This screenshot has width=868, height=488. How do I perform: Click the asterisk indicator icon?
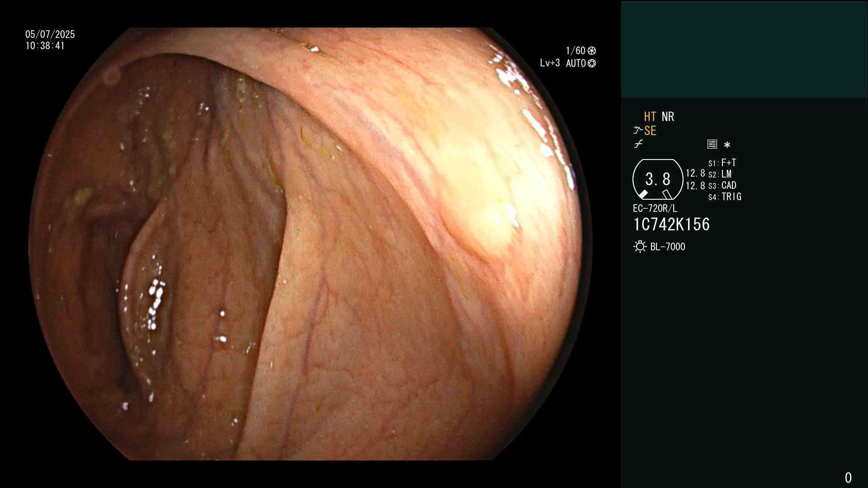click(727, 145)
